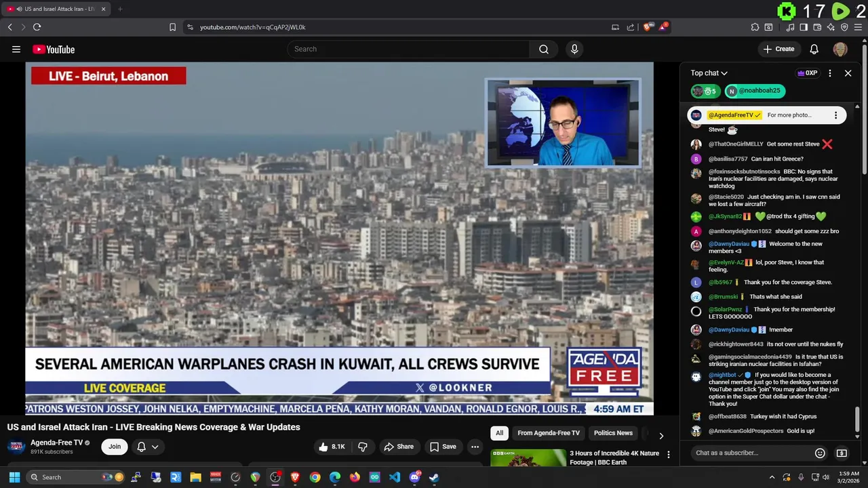Screen dimensions: 868x488
Task: Open YouTube notifications bell
Action: [814, 49]
